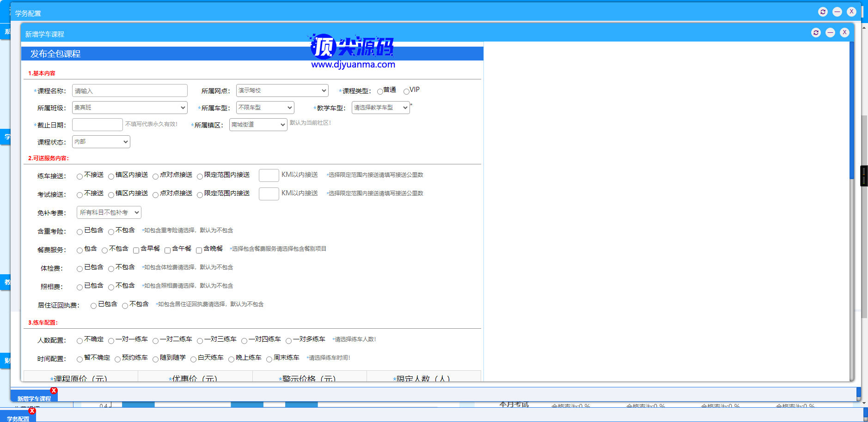Click the dialog's vertical scrollbar thumb

click(x=851, y=111)
